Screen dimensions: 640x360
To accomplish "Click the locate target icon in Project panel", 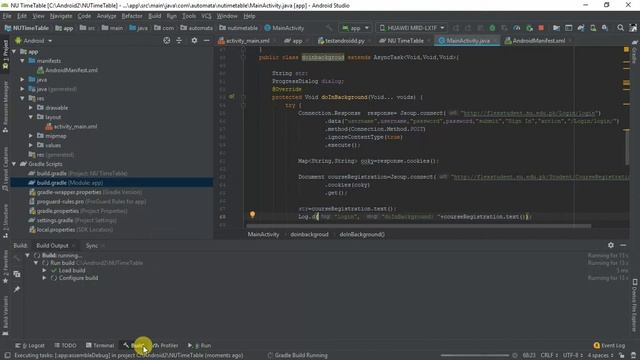I will pos(167,40).
